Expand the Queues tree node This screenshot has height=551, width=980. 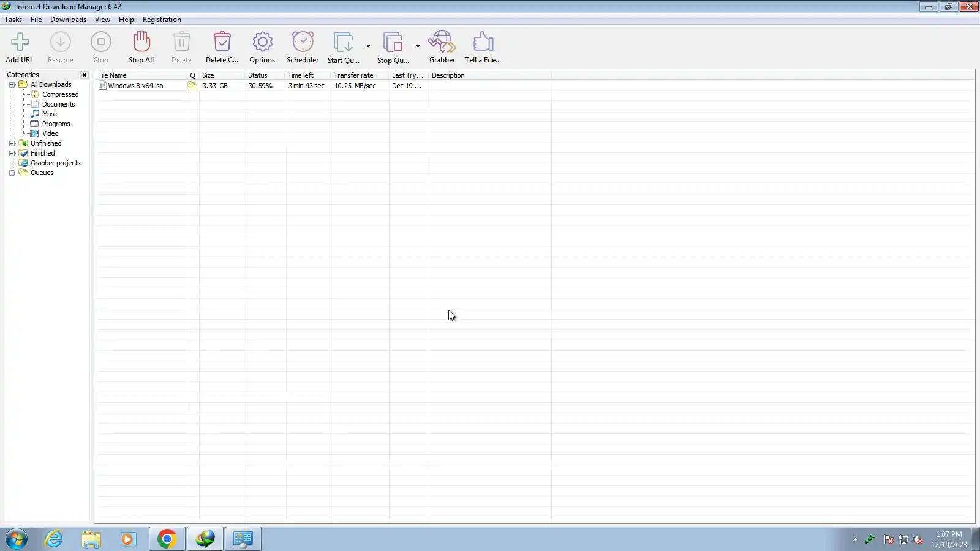click(x=12, y=173)
